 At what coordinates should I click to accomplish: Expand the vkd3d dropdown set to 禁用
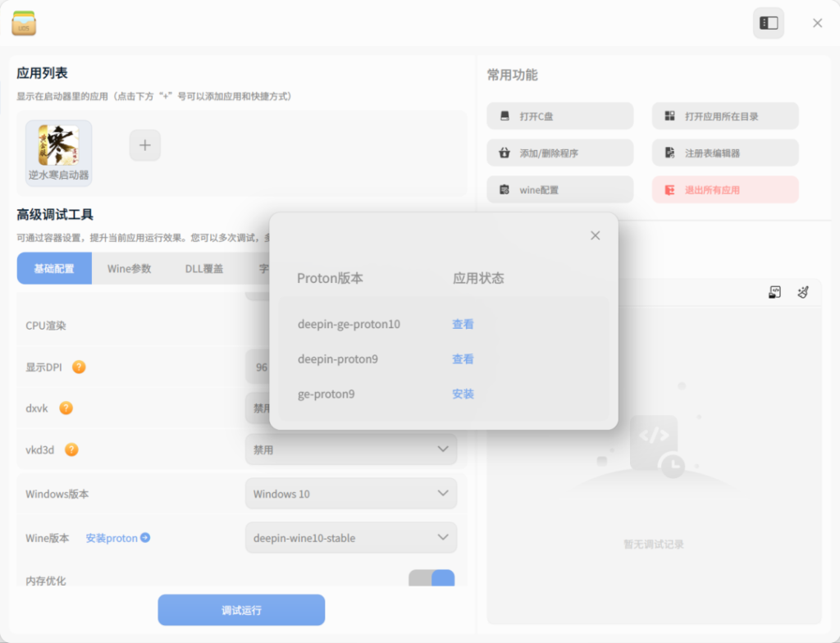pyautogui.click(x=350, y=449)
